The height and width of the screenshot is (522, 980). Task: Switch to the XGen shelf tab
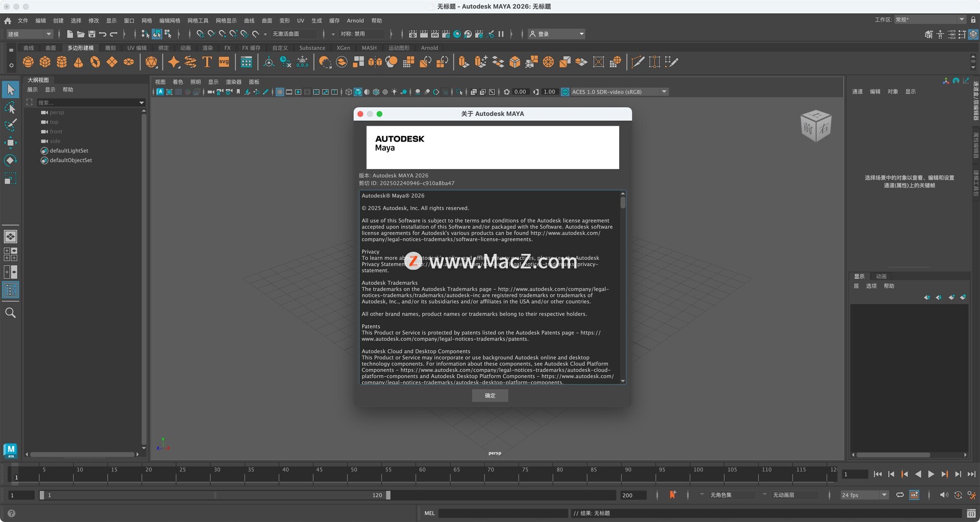point(344,48)
